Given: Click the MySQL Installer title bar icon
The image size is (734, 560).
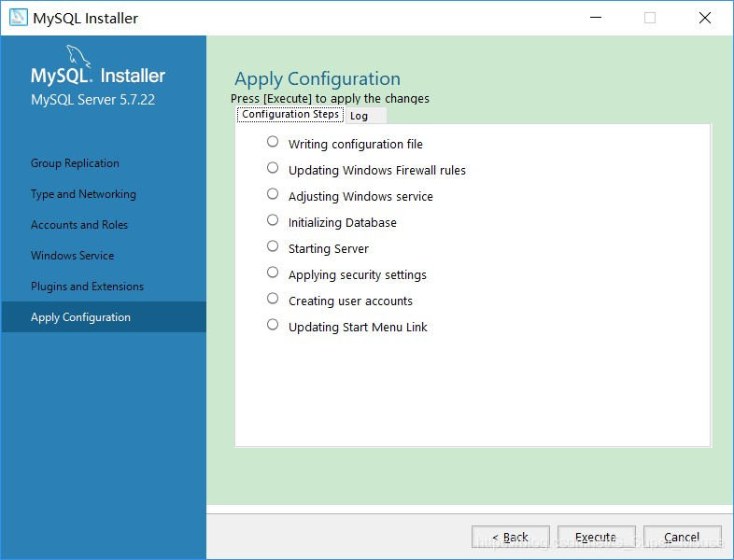Looking at the screenshot, I should (19, 18).
